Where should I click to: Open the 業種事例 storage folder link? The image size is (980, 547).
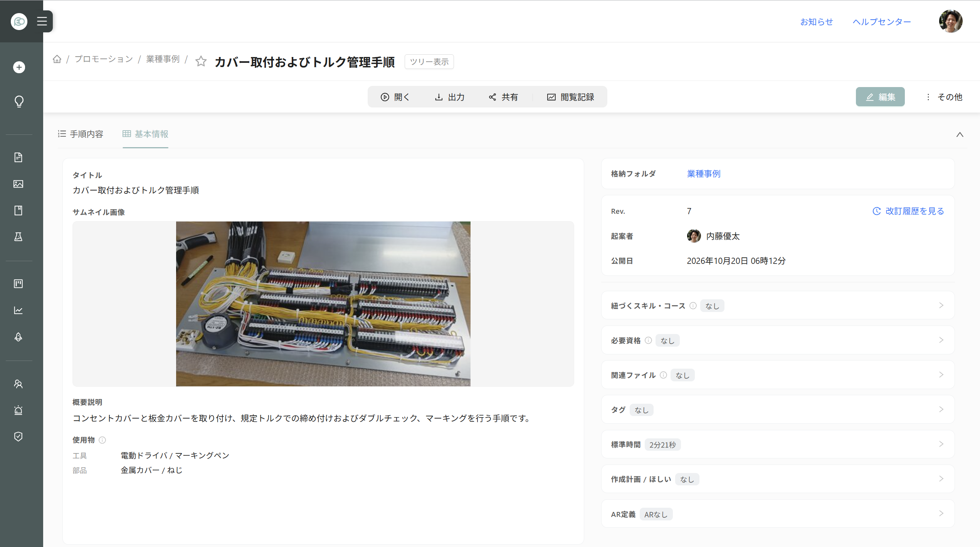[704, 174]
